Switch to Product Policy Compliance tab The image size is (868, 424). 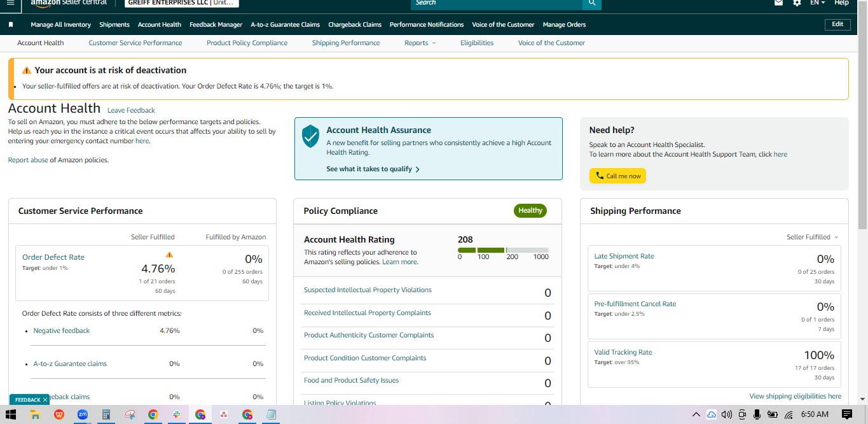(247, 43)
